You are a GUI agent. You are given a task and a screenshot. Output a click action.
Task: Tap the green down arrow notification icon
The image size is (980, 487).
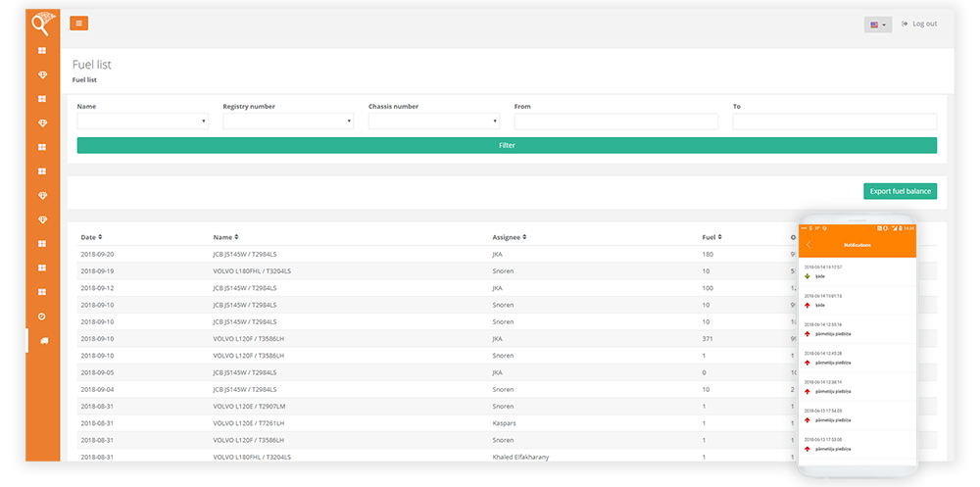pyautogui.click(x=807, y=276)
